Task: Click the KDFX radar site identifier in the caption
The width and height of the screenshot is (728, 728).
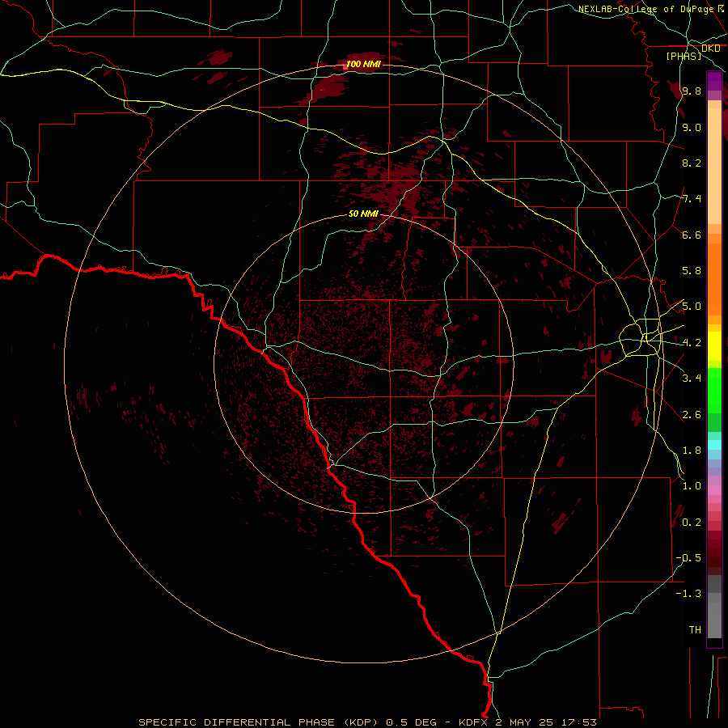Action: [x=474, y=722]
